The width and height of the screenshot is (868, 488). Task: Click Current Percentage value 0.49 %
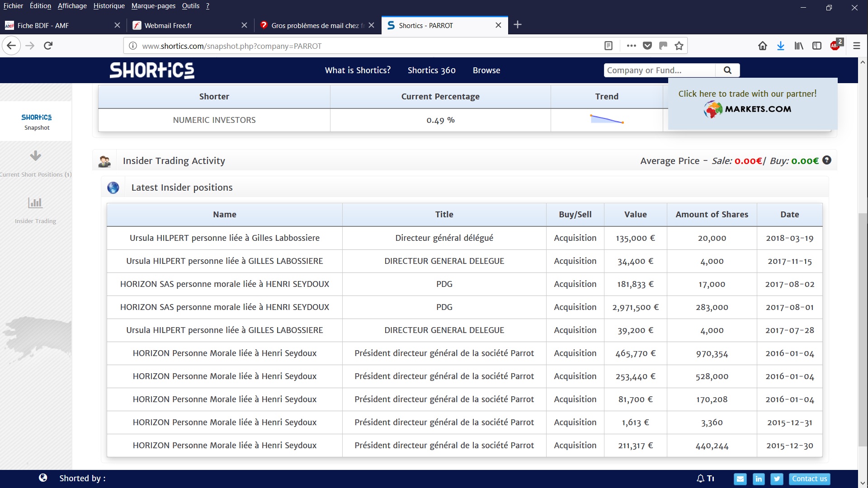pyautogui.click(x=440, y=120)
